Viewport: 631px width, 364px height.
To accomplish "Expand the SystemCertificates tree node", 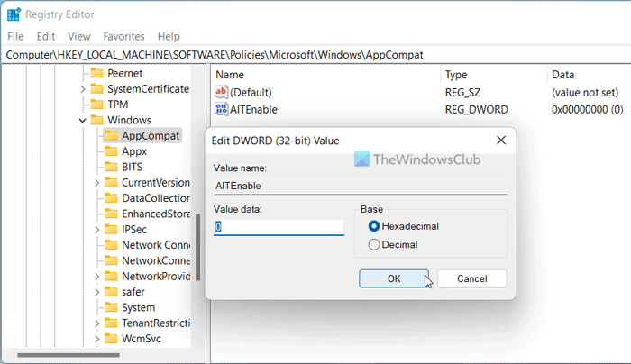I will click(x=83, y=89).
